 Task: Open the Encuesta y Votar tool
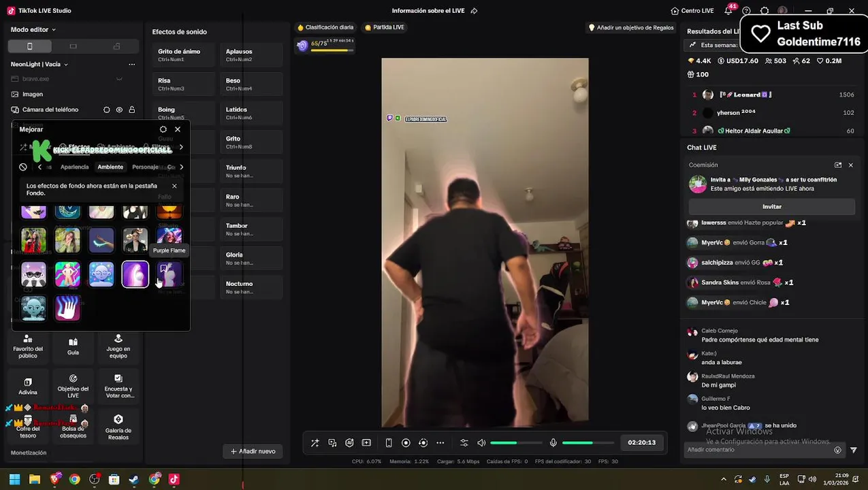[x=118, y=386]
